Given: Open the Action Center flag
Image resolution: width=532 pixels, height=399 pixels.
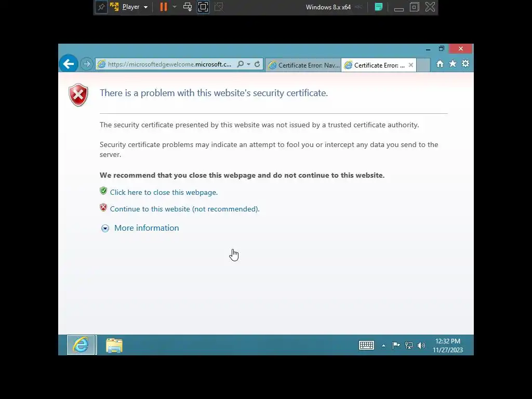Looking at the screenshot, I should (396, 345).
